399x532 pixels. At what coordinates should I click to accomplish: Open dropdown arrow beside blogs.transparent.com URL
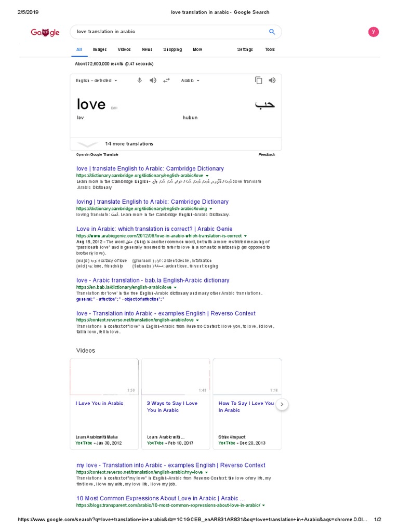(263, 506)
